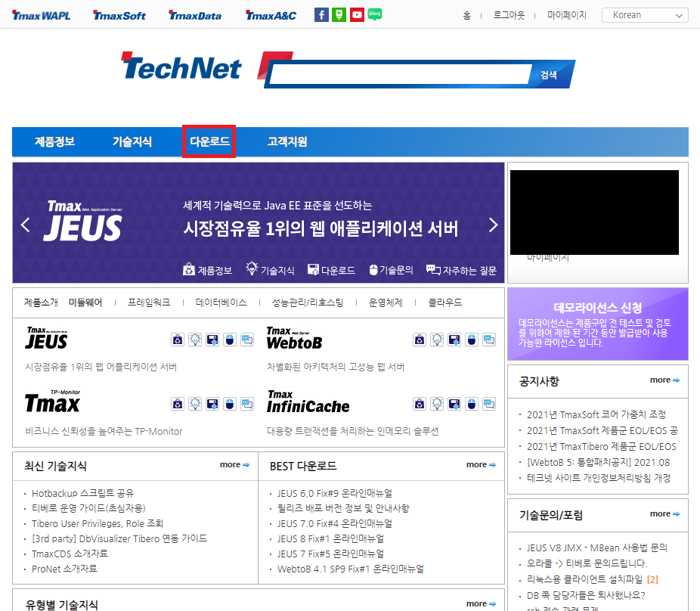Screen dimensions: 700x611
Task: Click into the TechNet search field
Action: 400,74
